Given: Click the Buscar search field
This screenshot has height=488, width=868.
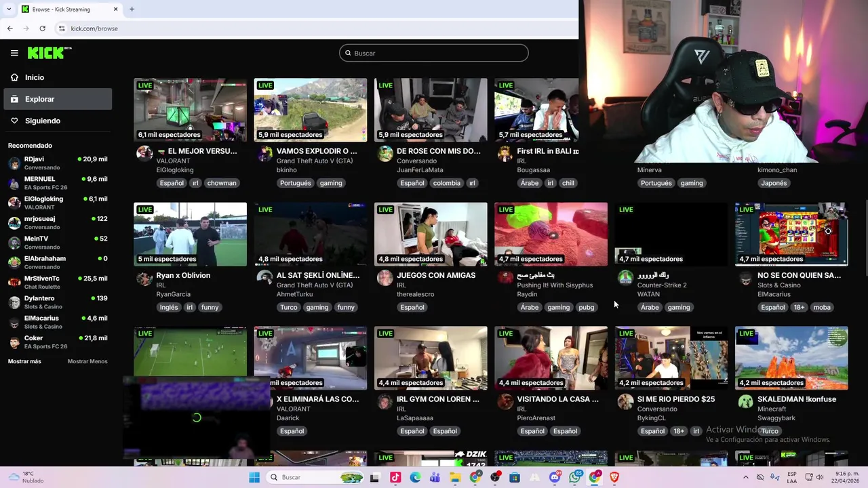Looking at the screenshot, I should 434,53.
